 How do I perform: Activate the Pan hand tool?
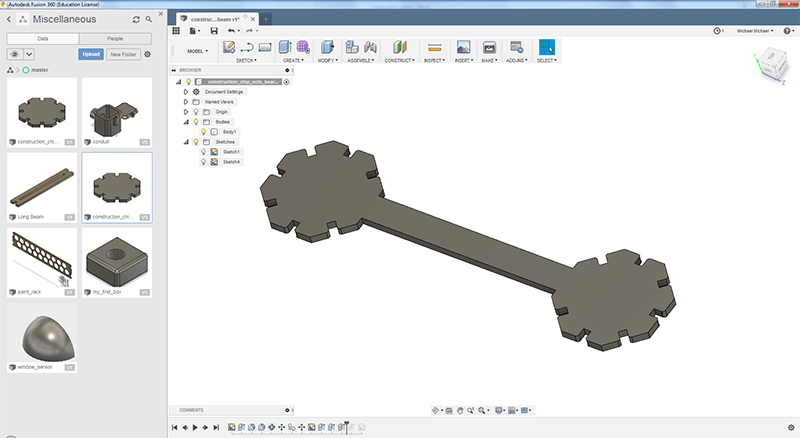pos(460,410)
